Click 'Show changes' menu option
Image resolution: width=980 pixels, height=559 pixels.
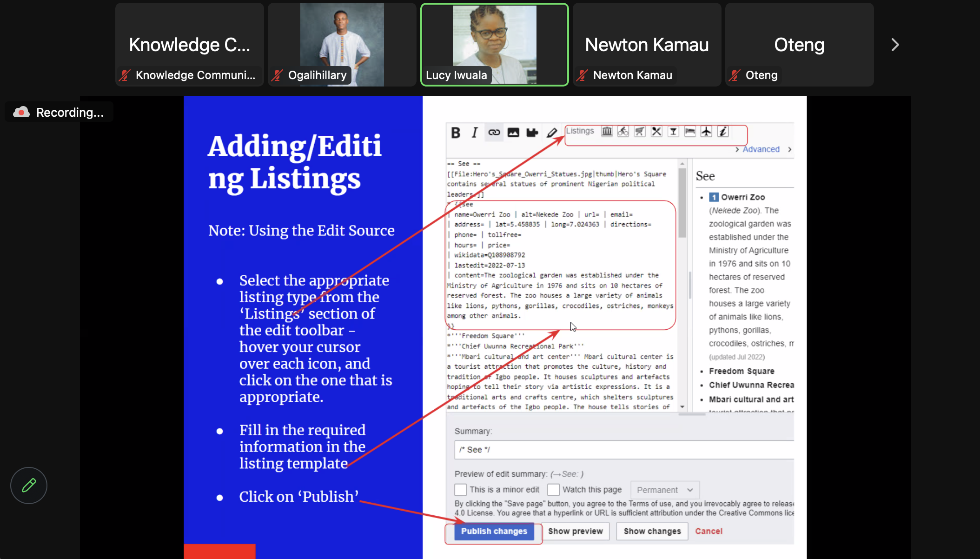click(651, 531)
